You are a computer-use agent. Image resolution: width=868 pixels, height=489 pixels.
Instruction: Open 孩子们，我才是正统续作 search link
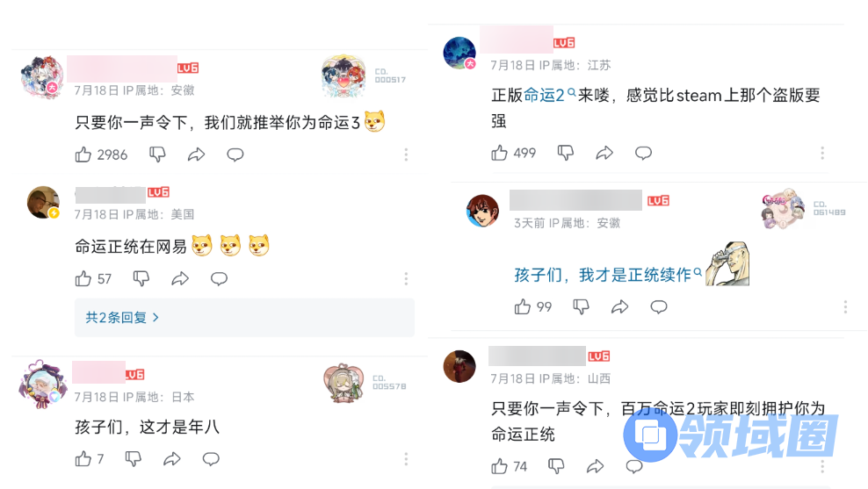(x=608, y=275)
